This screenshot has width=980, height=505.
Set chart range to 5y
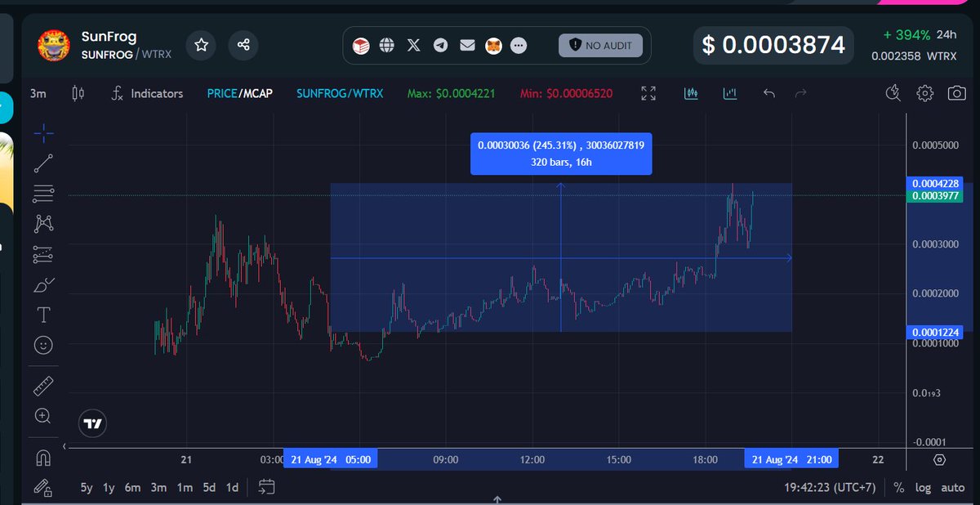point(86,488)
